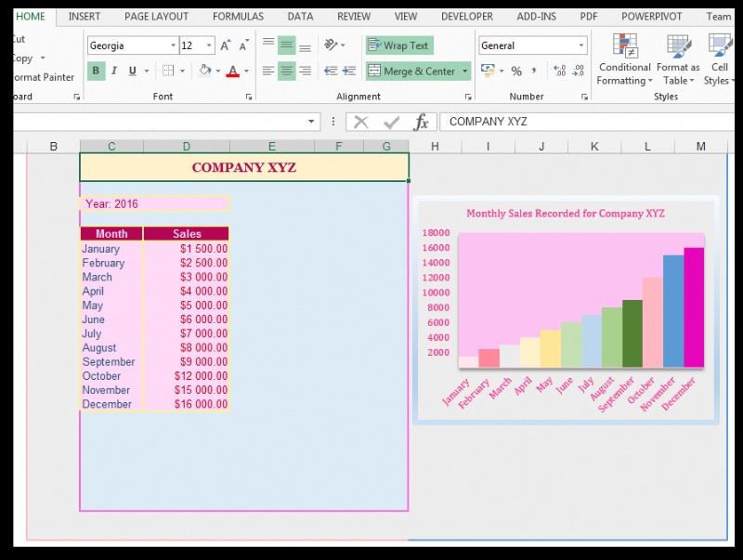Open the Merge & Center dropdown arrow
The width and height of the screenshot is (743, 560).
pyautogui.click(x=465, y=72)
